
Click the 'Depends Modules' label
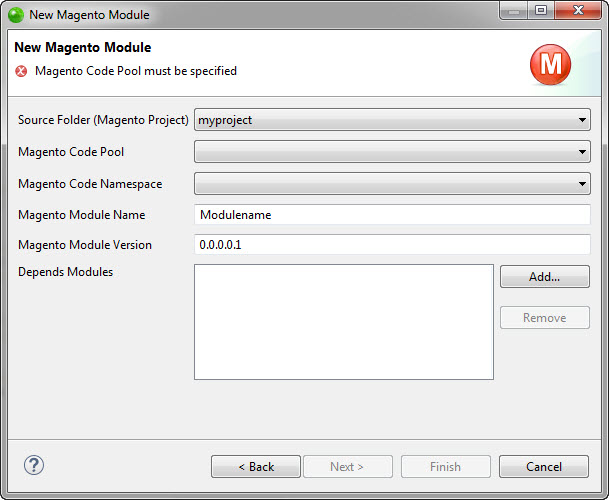tap(66, 272)
